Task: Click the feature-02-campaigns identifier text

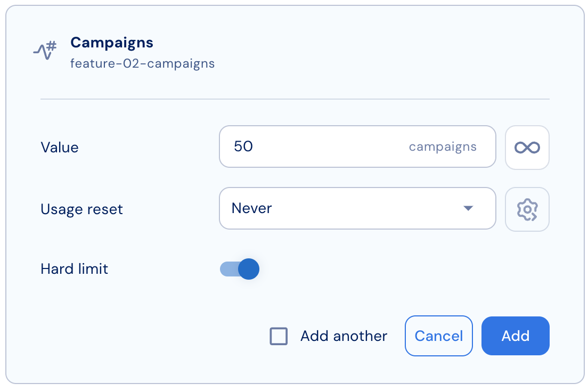Action: point(143,63)
